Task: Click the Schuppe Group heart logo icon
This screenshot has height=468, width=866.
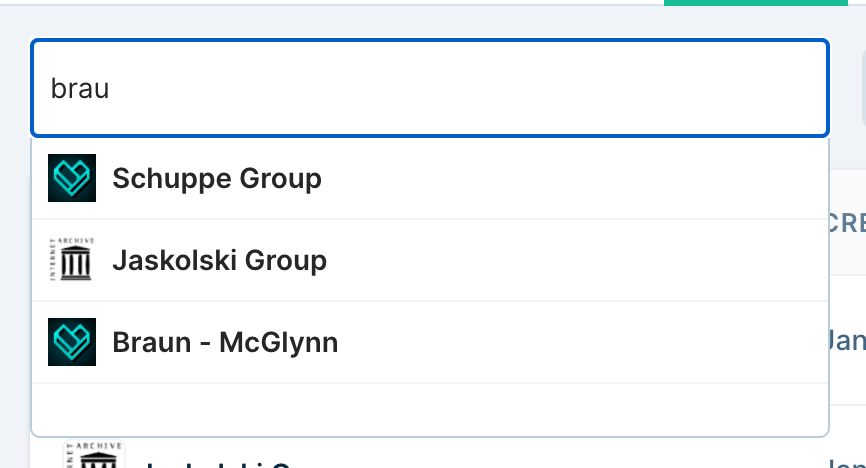Action: 72,178
